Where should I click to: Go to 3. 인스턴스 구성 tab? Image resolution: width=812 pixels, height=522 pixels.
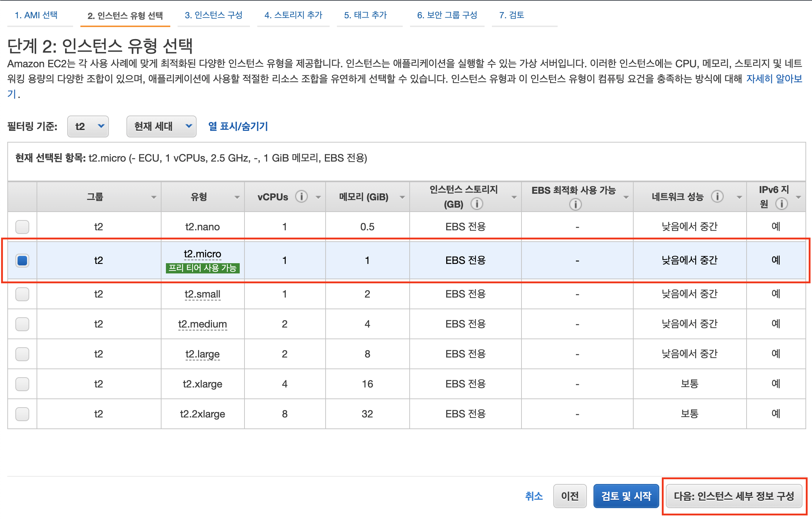coord(213,15)
